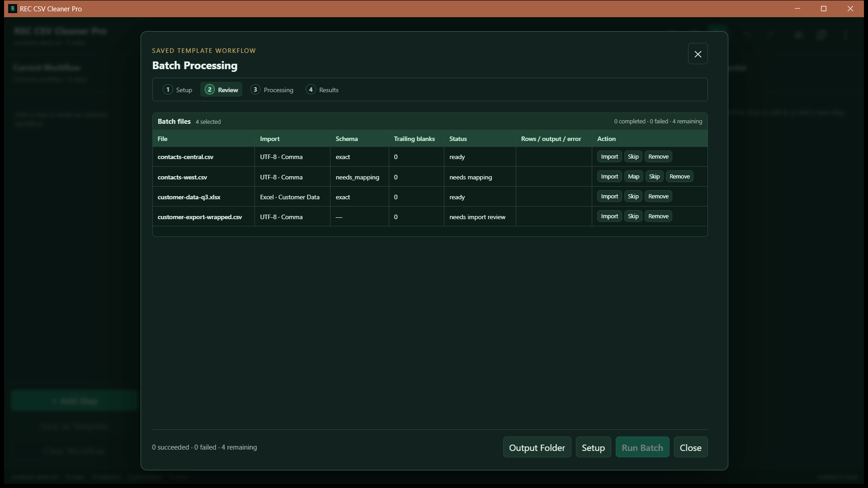
Task: Go to the Setup step tab
Action: coord(178,89)
